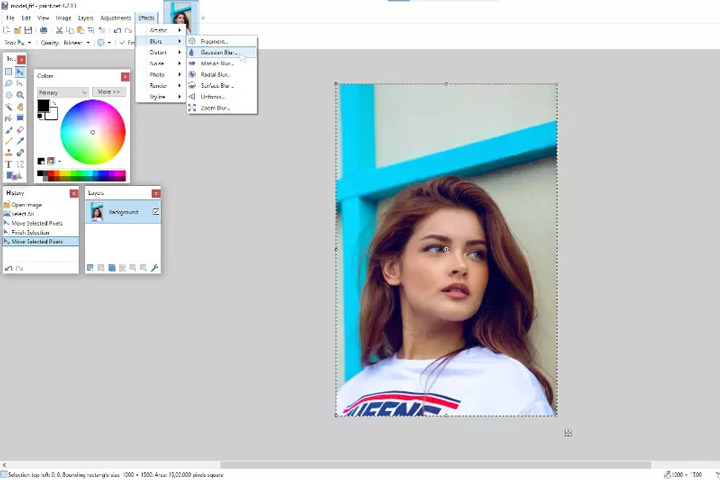Select the Move Selected Pixels tool
This screenshot has height=480, width=720.
(x=20, y=72)
